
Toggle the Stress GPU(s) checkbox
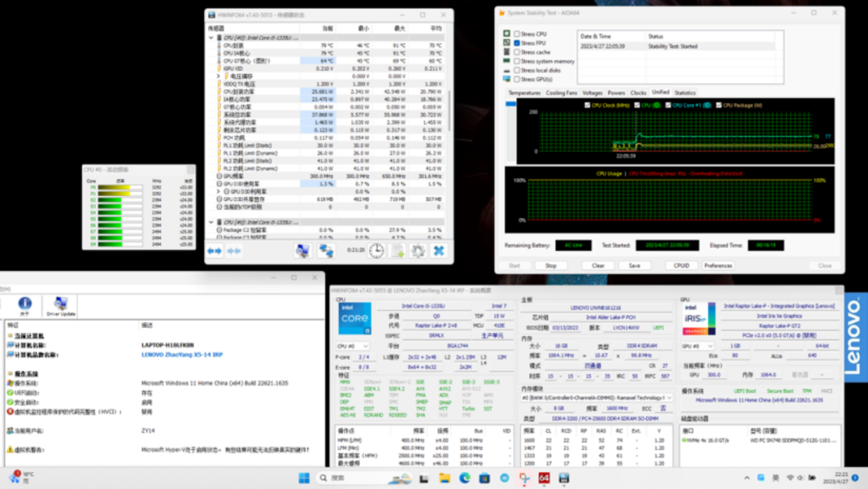coord(518,79)
